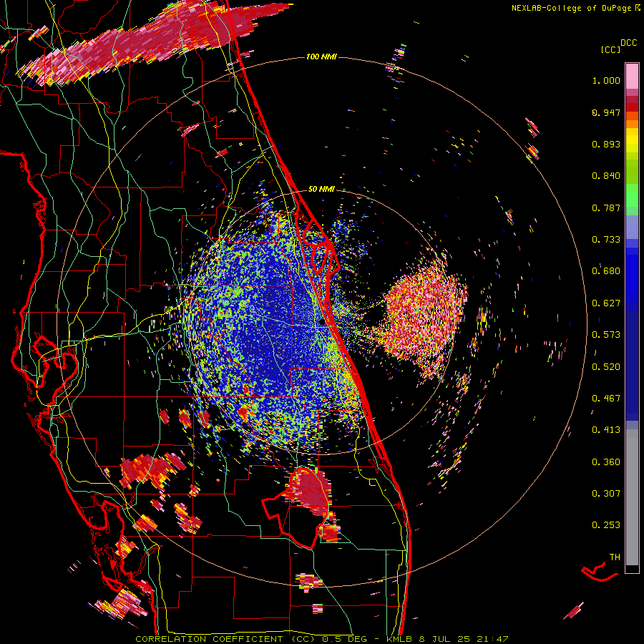Click the 0.413 scale value
The image size is (644, 644).
606,430
